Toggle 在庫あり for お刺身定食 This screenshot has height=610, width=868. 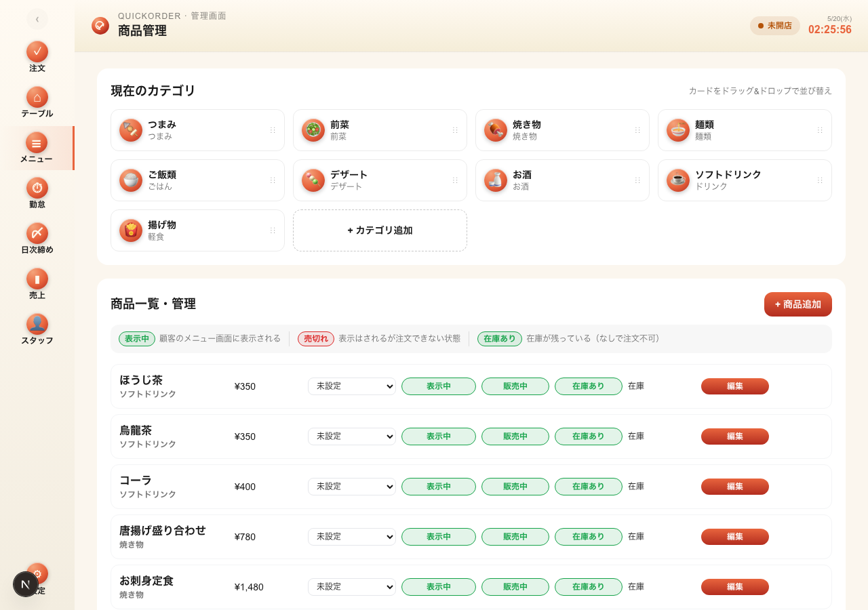589,587
